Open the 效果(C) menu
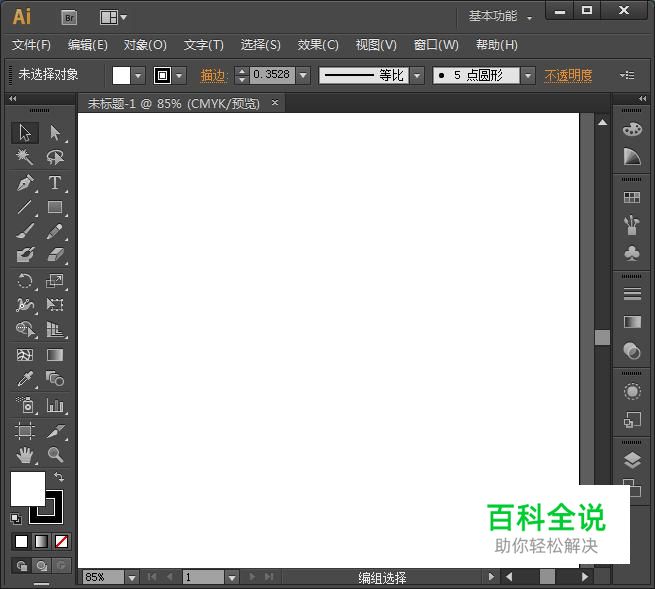Image resolution: width=655 pixels, height=589 pixels. 318,45
